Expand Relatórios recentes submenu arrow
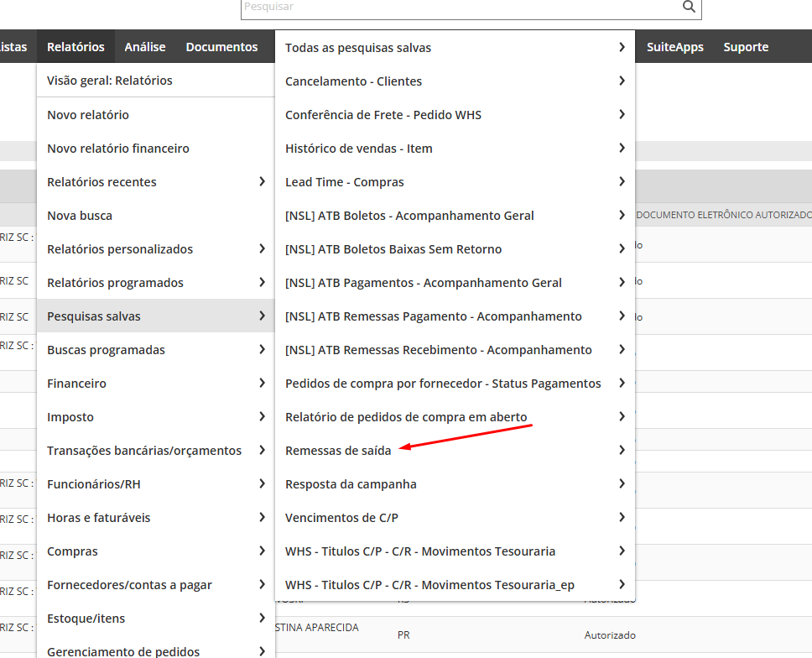This screenshot has width=812, height=658. point(262,182)
